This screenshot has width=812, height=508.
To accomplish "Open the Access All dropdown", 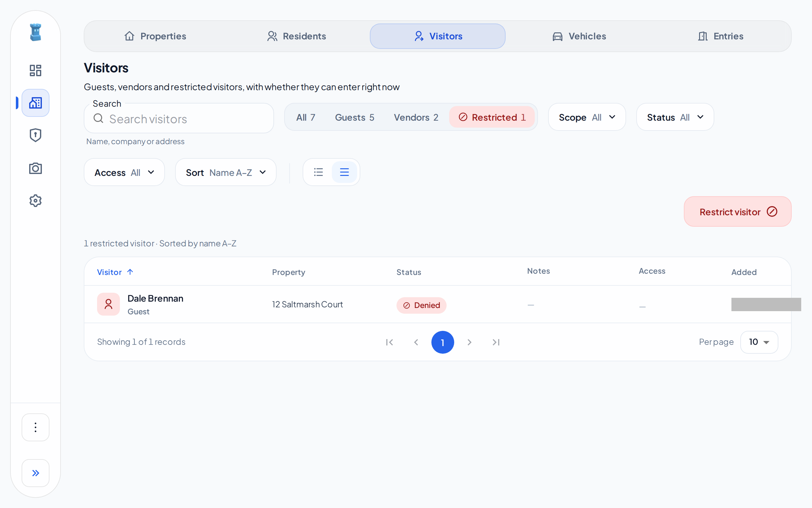I will [124, 172].
